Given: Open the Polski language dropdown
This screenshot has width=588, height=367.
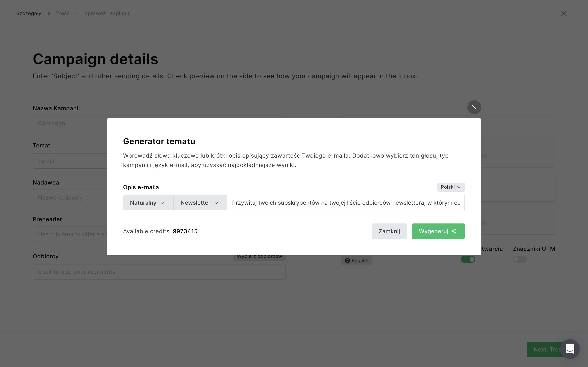Looking at the screenshot, I should 451,187.
